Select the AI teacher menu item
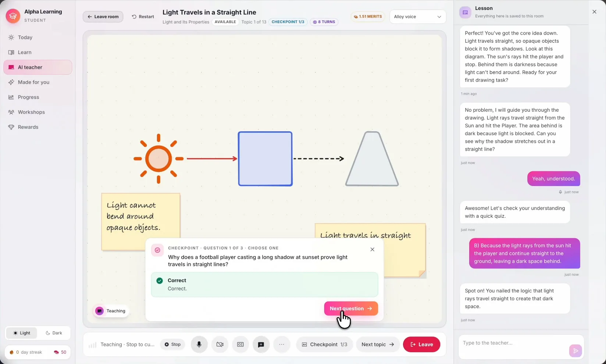 coord(38,67)
